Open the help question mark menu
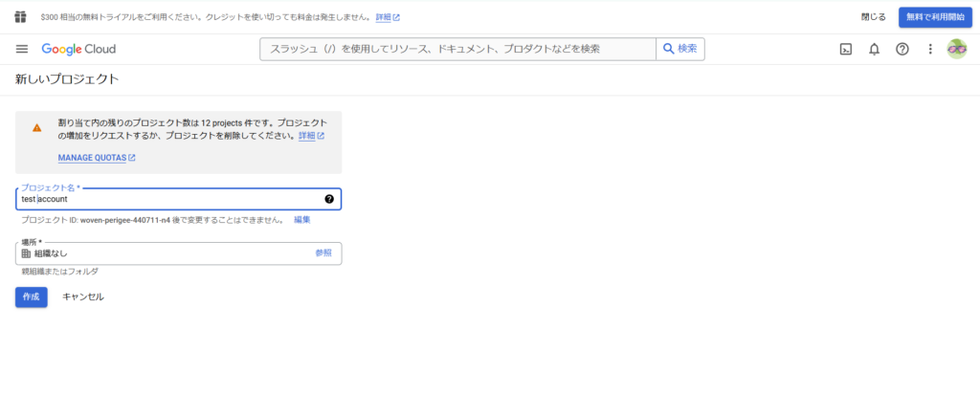The image size is (980, 417). coord(902,49)
